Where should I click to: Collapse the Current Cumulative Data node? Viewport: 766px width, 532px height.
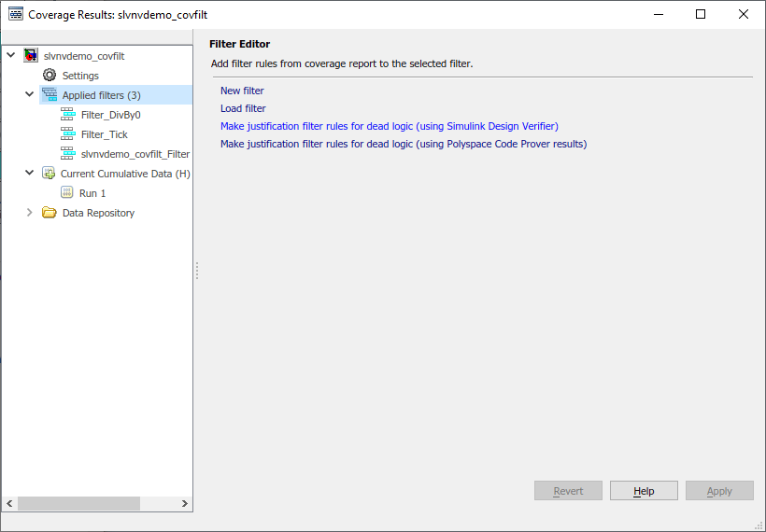coord(30,174)
